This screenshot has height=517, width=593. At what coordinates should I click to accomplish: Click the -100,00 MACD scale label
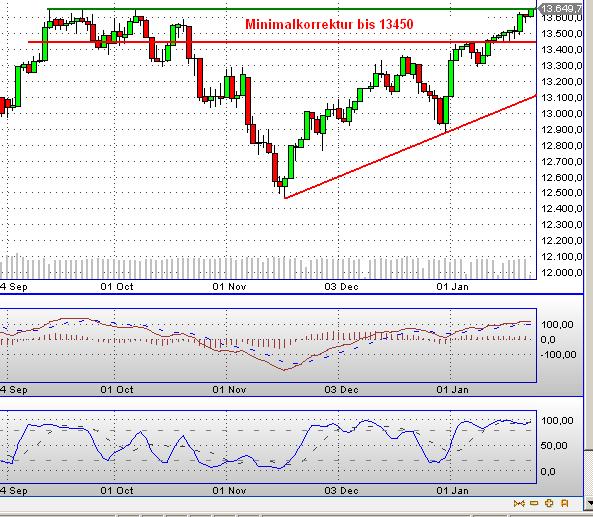tap(559, 354)
